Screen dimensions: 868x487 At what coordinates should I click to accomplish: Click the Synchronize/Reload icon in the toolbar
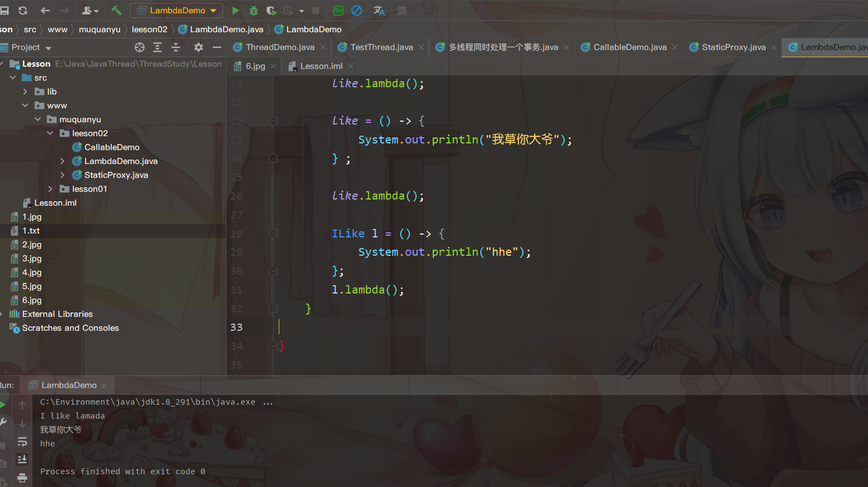point(23,11)
